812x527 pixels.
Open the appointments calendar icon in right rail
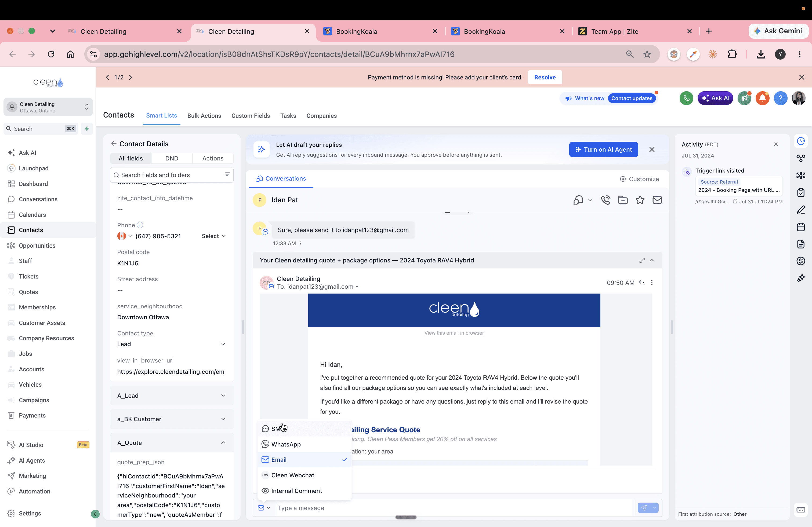pyautogui.click(x=801, y=227)
